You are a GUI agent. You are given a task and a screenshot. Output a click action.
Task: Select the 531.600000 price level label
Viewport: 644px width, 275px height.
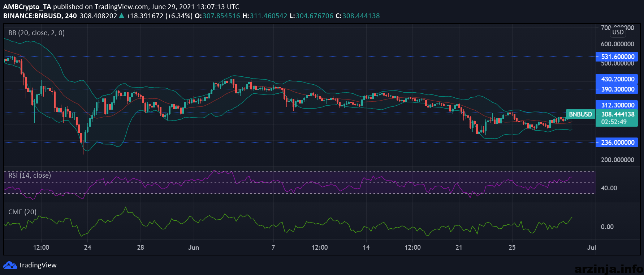617,57
